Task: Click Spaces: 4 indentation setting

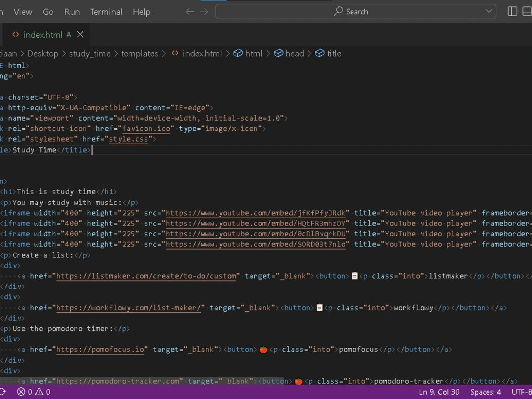Action: [486, 392]
